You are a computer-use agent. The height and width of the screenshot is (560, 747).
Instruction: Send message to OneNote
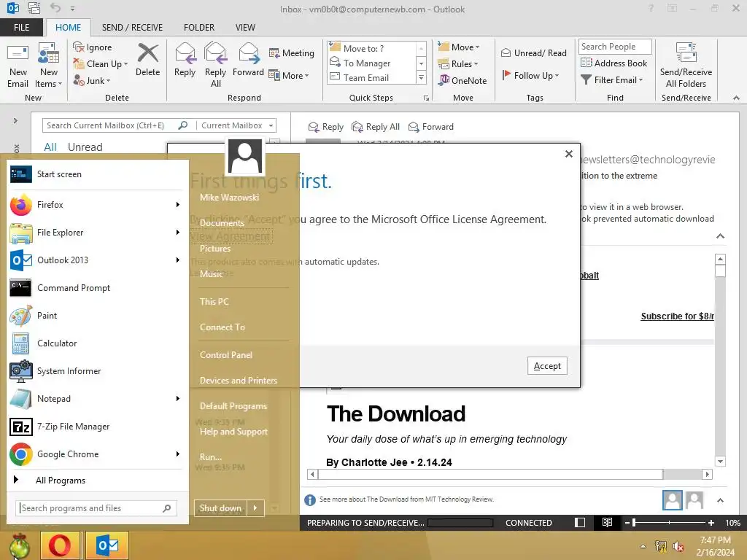[x=462, y=80]
